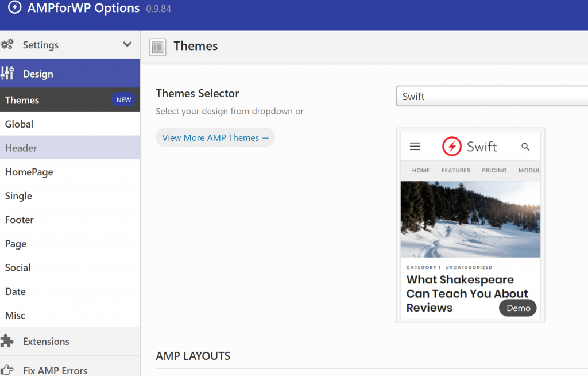Click the AMPforWP Options title text

coord(83,8)
